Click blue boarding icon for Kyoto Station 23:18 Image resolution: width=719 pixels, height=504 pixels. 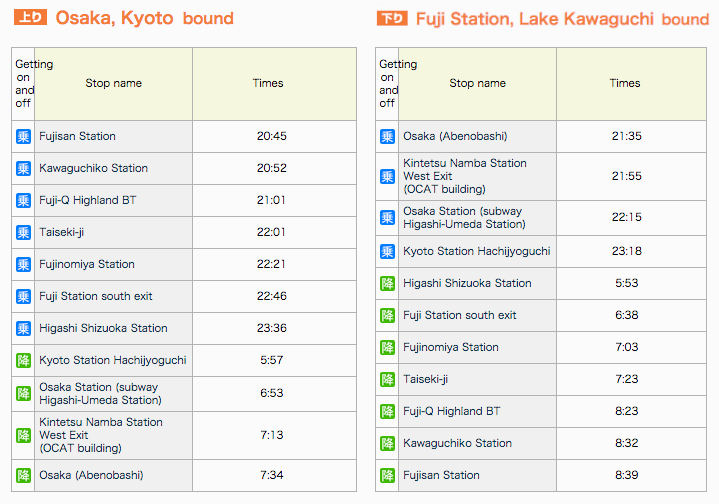pyautogui.click(x=387, y=251)
